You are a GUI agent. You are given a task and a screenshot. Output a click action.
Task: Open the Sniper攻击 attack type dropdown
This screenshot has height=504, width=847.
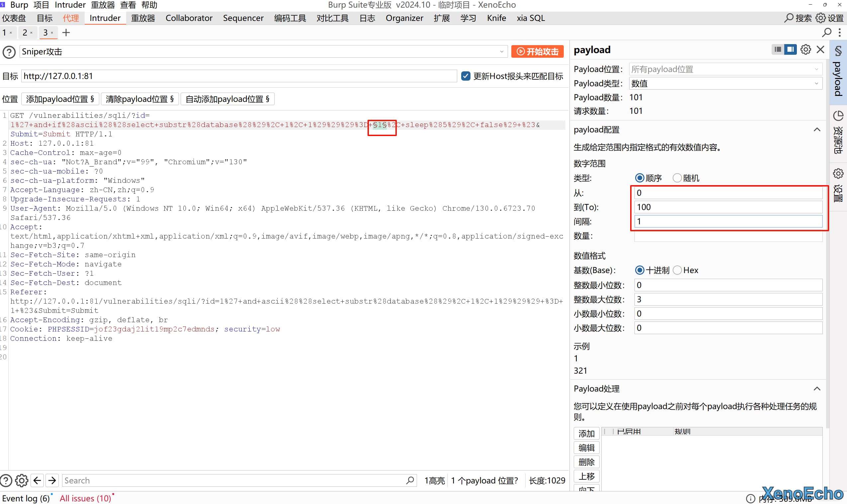pos(263,52)
